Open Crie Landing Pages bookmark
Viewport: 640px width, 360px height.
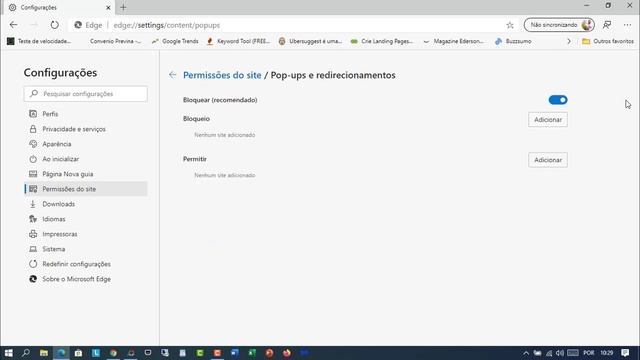[x=382, y=41]
